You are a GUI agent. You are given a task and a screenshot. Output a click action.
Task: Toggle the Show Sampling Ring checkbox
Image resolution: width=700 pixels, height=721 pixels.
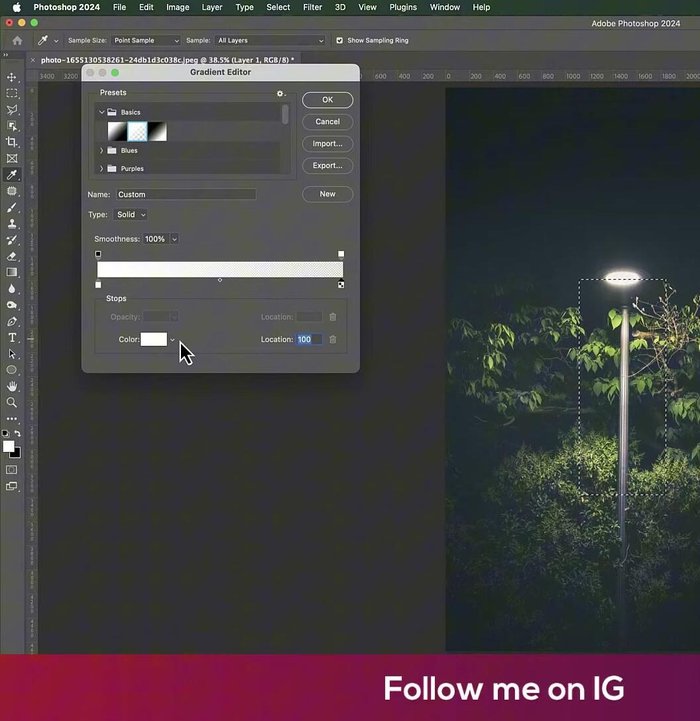(x=339, y=41)
